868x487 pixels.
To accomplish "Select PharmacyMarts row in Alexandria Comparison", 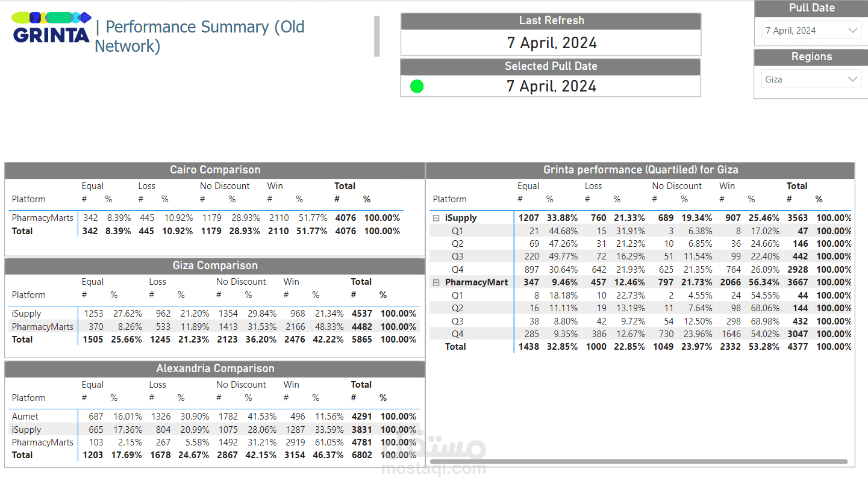I will (x=214, y=442).
